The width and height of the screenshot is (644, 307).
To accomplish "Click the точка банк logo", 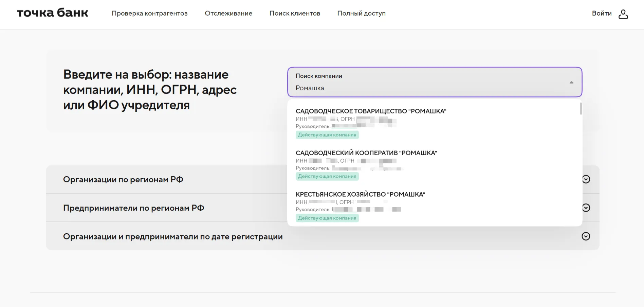I will pyautogui.click(x=52, y=13).
